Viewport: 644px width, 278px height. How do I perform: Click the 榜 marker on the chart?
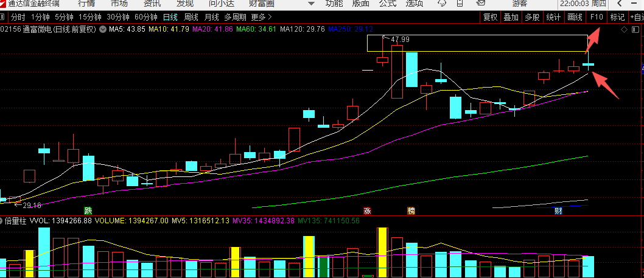pyautogui.click(x=411, y=210)
